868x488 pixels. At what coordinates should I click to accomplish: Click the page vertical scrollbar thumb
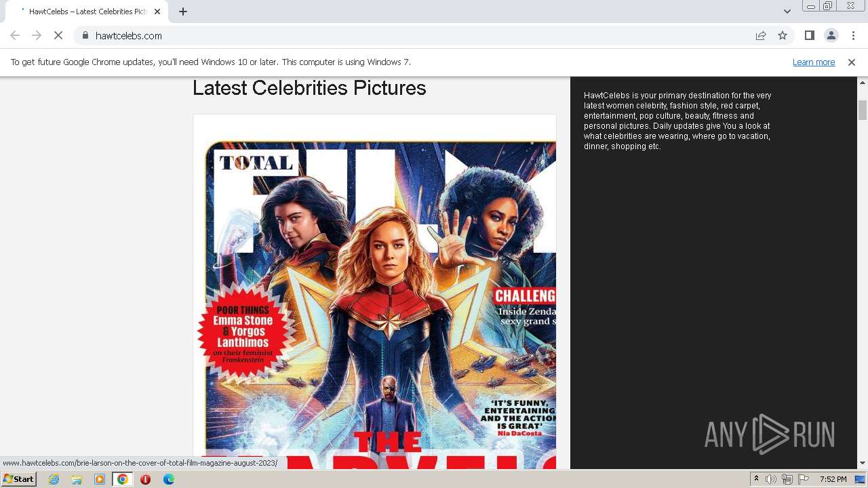click(863, 110)
